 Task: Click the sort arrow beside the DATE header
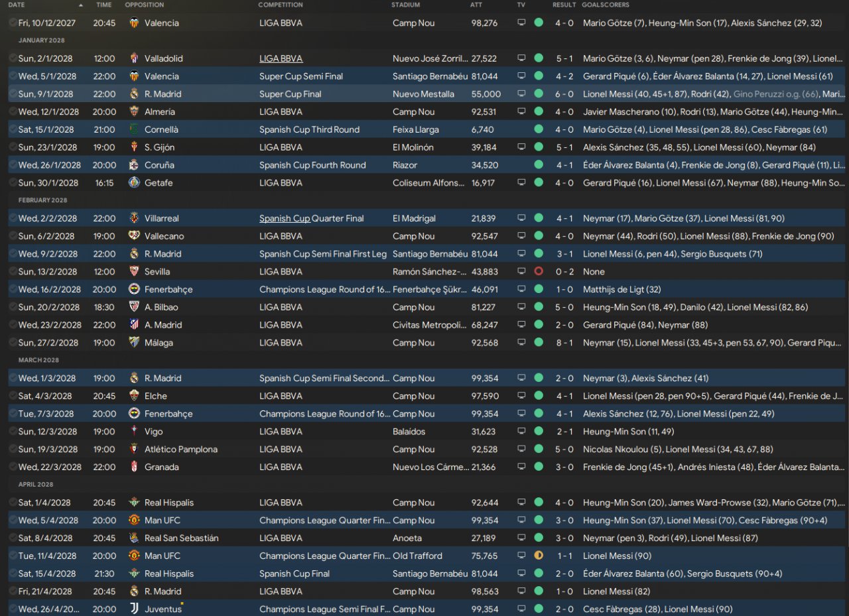[81, 5]
